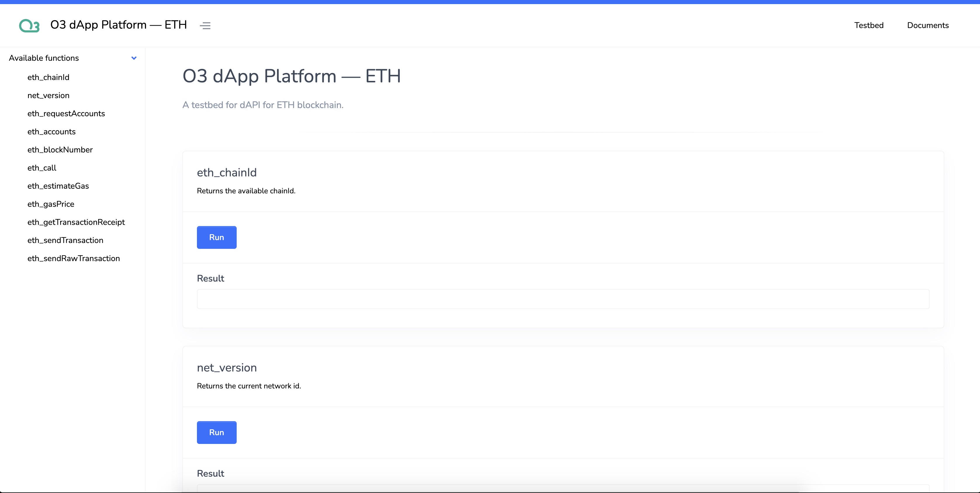Open the Testbed menu item
This screenshot has width=980, height=493.
click(869, 25)
